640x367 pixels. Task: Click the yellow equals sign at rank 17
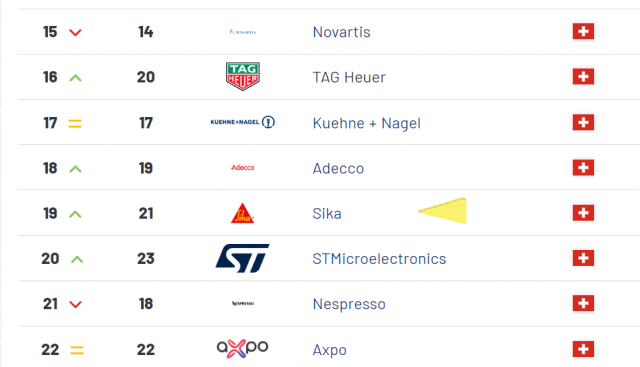pyautogui.click(x=75, y=123)
